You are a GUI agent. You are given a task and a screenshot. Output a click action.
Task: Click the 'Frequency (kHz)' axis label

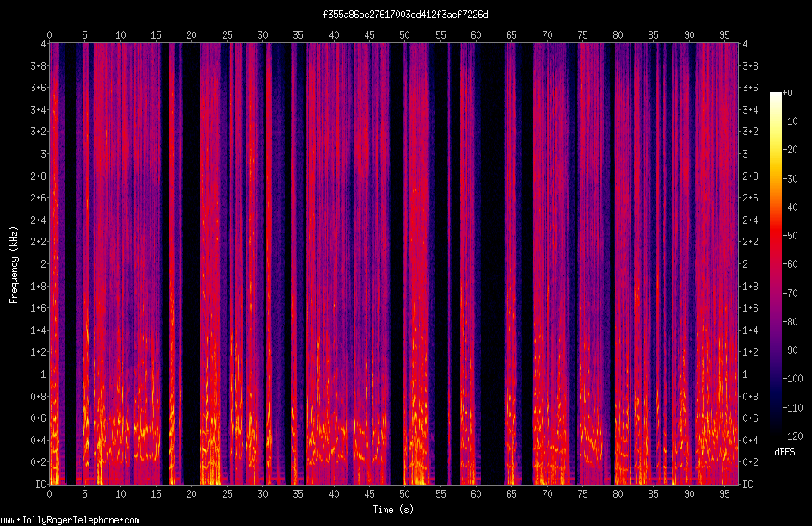14,264
